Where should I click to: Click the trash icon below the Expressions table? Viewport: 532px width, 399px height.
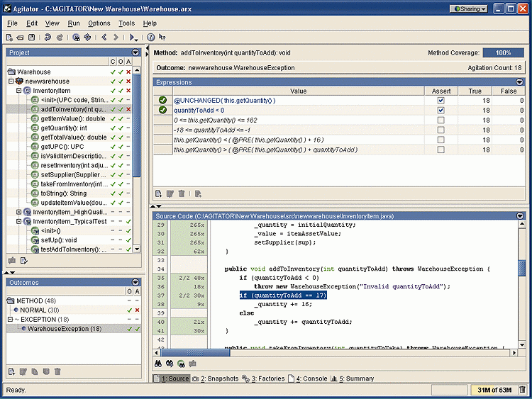coord(182,193)
